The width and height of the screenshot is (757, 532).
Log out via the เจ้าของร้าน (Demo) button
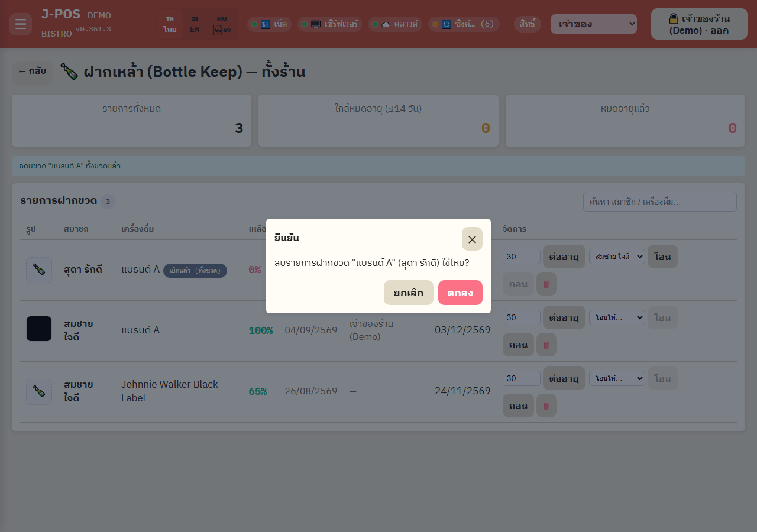tap(699, 24)
